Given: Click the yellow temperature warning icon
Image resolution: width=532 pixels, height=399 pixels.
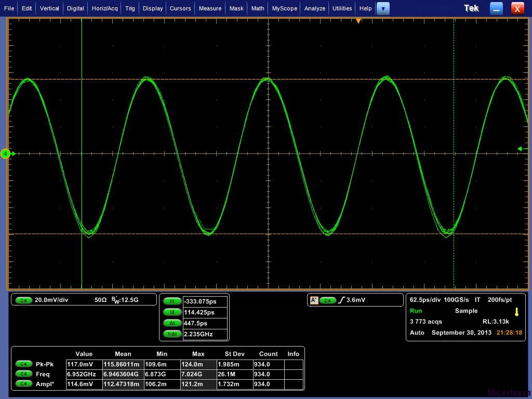Looking at the screenshot, I should (x=516, y=312).
